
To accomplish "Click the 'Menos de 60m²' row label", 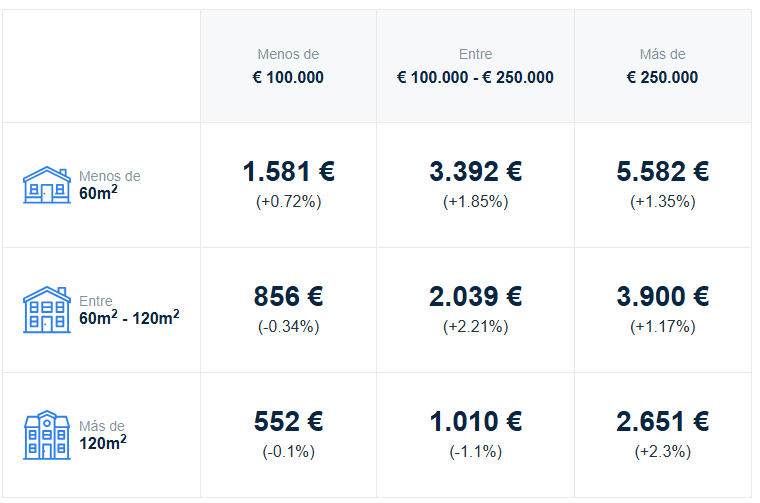I will (x=110, y=185).
